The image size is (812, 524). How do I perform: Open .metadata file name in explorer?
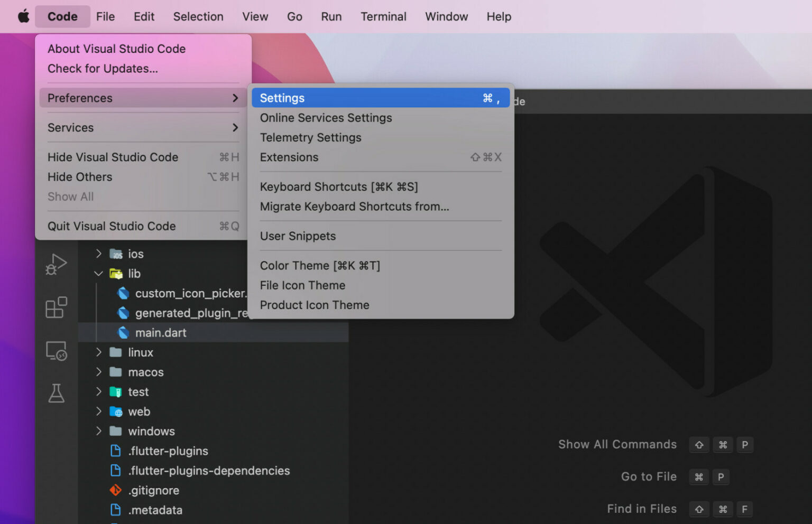(x=155, y=510)
